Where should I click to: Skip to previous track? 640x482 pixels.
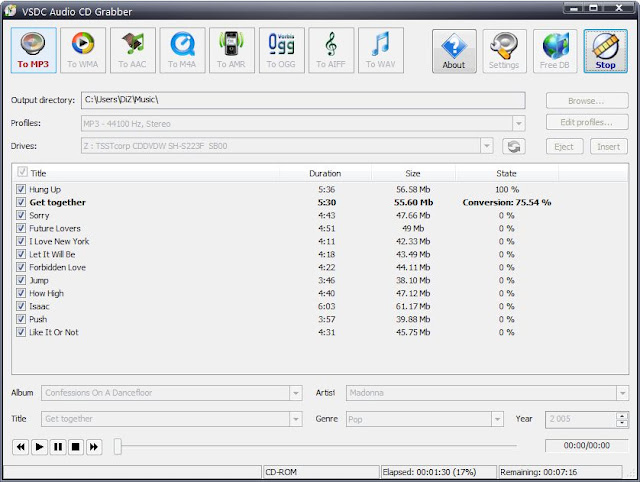pos(20,447)
